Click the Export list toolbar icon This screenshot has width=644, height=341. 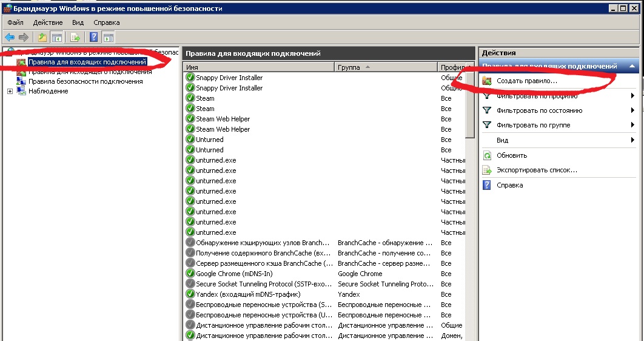[x=75, y=38]
